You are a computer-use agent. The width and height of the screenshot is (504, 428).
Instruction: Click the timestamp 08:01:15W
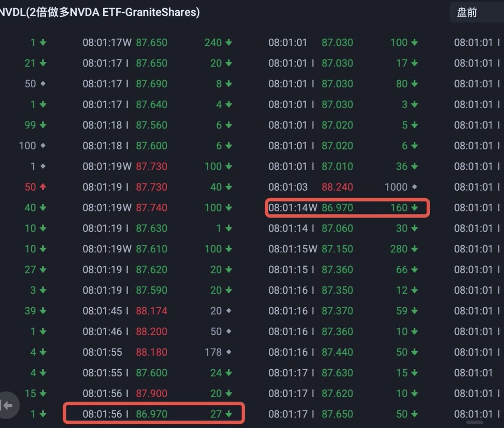293,249
